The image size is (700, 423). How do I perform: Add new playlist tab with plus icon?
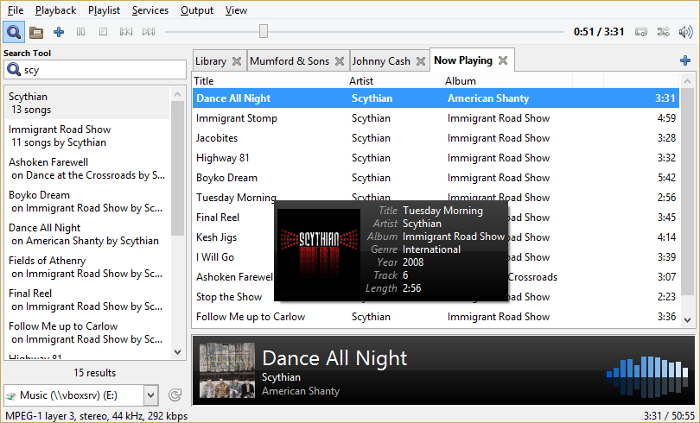(x=685, y=61)
